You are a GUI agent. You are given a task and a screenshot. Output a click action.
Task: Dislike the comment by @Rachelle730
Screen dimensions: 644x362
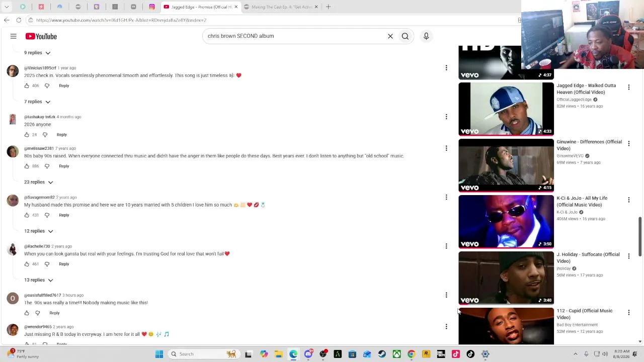click(x=47, y=264)
